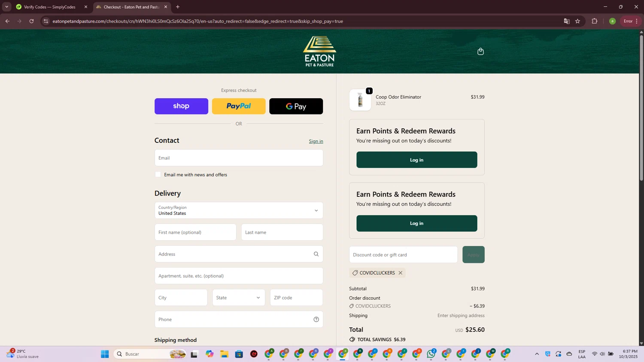Follow the Sign in link
Viewport: 644px width, 362px height.
click(316, 141)
